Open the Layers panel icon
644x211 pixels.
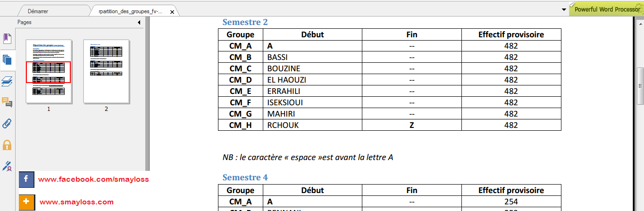[x=7, y=81]
